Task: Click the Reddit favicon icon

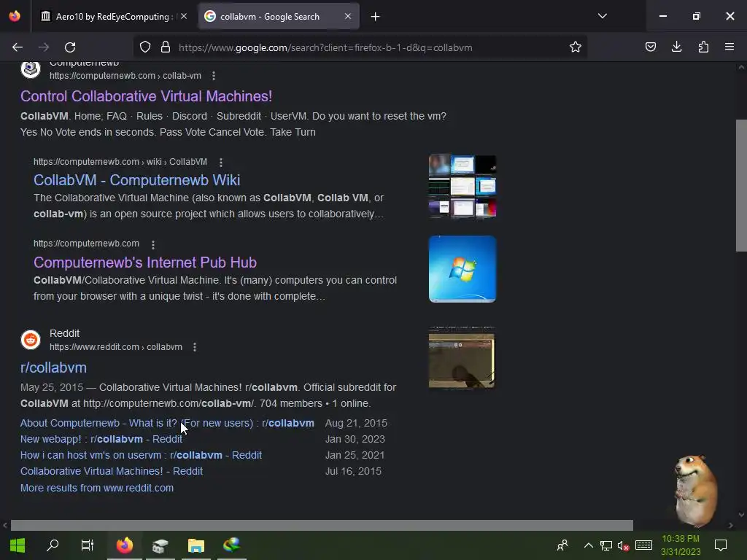Action: 31,340
